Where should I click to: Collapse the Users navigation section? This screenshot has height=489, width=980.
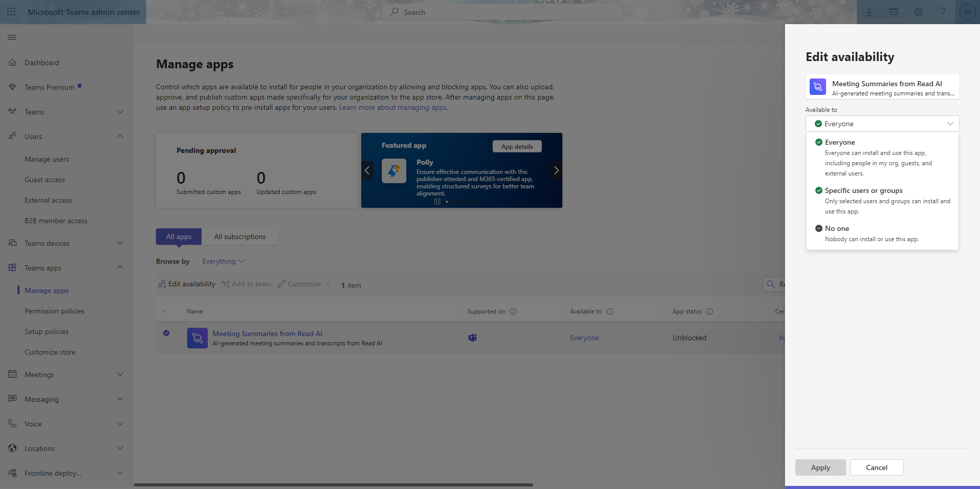[120, 136]
